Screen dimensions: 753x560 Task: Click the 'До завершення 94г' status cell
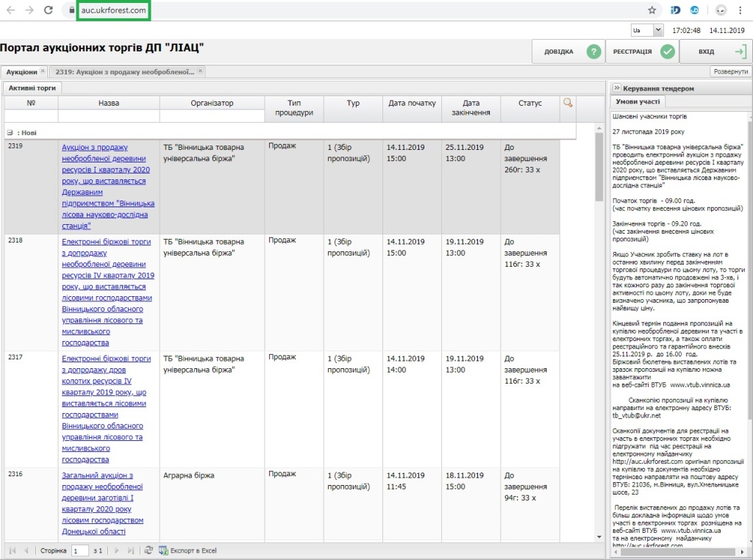pos(530,504)
